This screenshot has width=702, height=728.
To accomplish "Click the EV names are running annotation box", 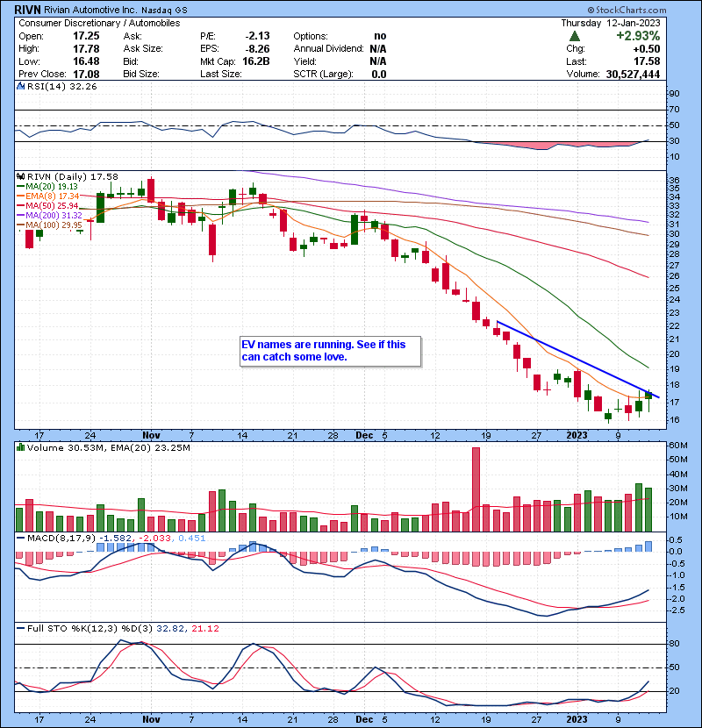I will tap(330, 351).
